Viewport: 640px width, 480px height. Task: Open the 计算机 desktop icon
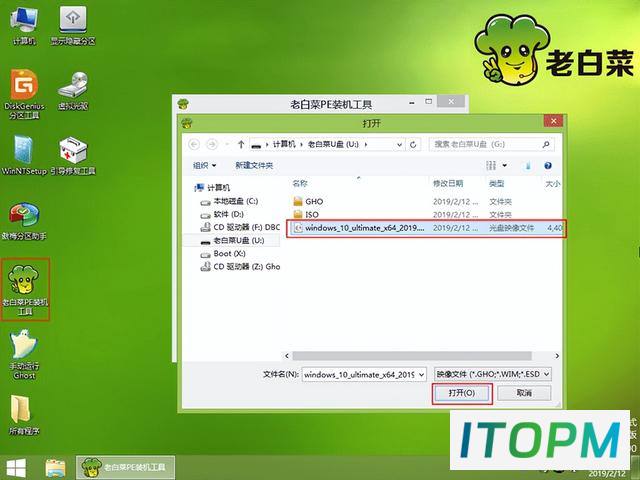[x=24, y=25]
